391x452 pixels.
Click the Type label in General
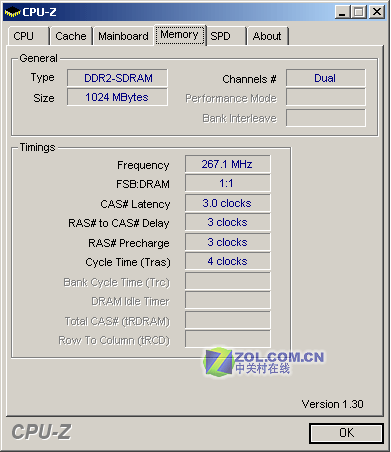pyautogui.click(x=43, y=78)
